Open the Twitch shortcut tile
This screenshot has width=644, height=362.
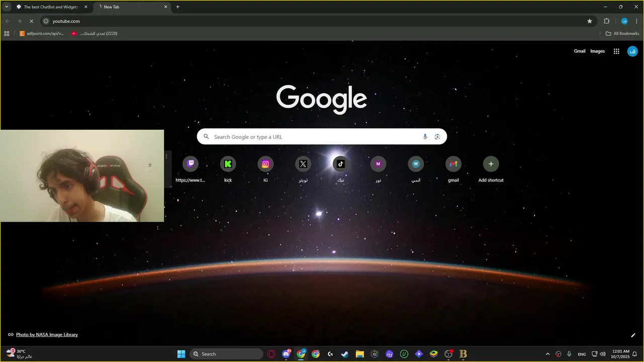pyautogui.click(x=190, y=169)
